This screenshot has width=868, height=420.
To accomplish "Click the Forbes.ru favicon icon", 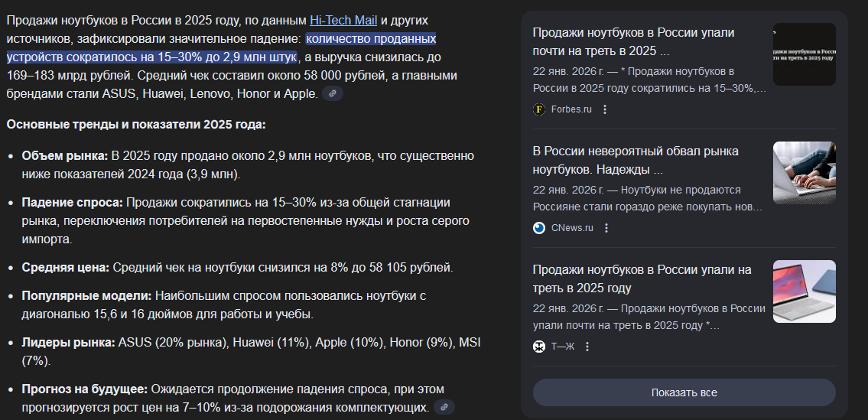I will pyautogui.click(x=539, y=109).
